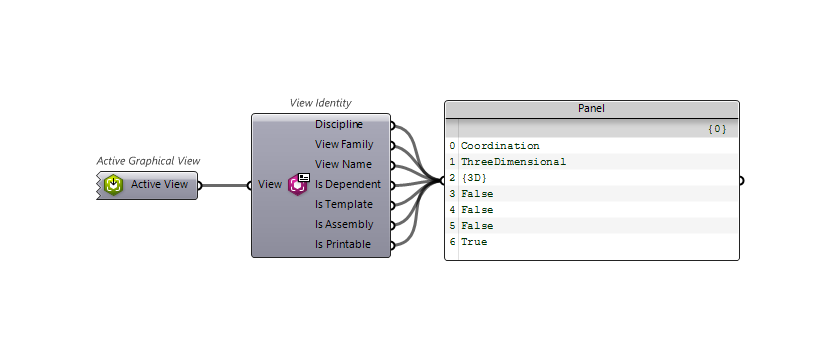Select the Is Assembly output label
Screen dimensions: 839x360
(344, 224)
